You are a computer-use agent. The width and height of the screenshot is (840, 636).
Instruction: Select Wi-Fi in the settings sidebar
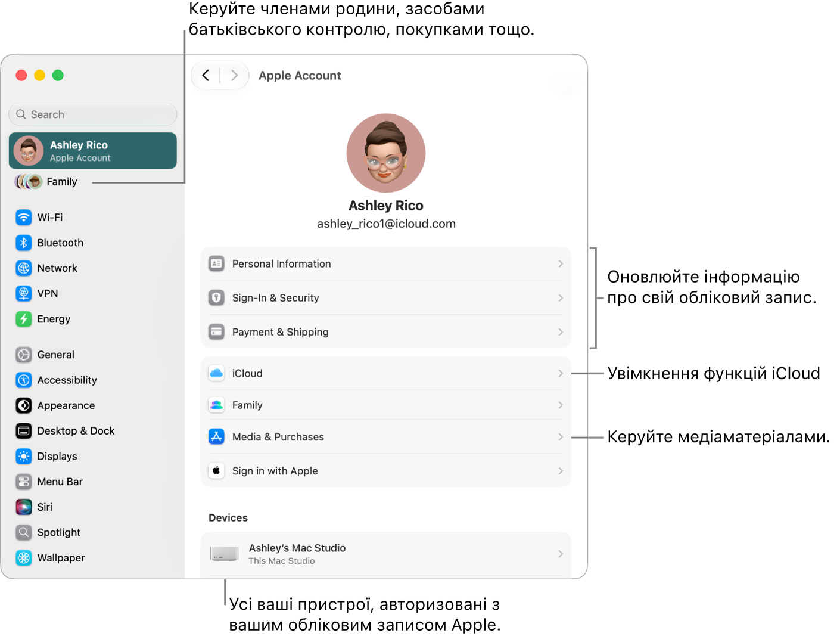(x=93, y=218)
